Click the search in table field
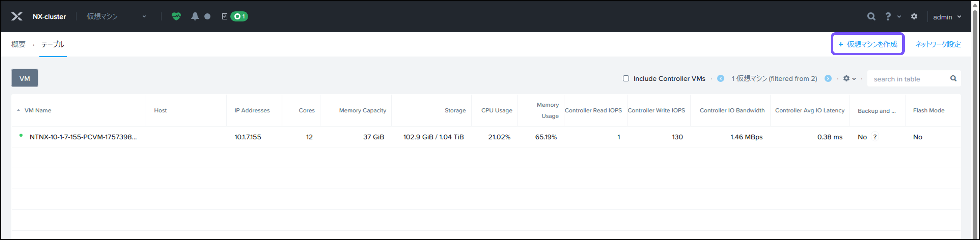The width and height of the screenshot is (980, 240). tap(909, 79)
